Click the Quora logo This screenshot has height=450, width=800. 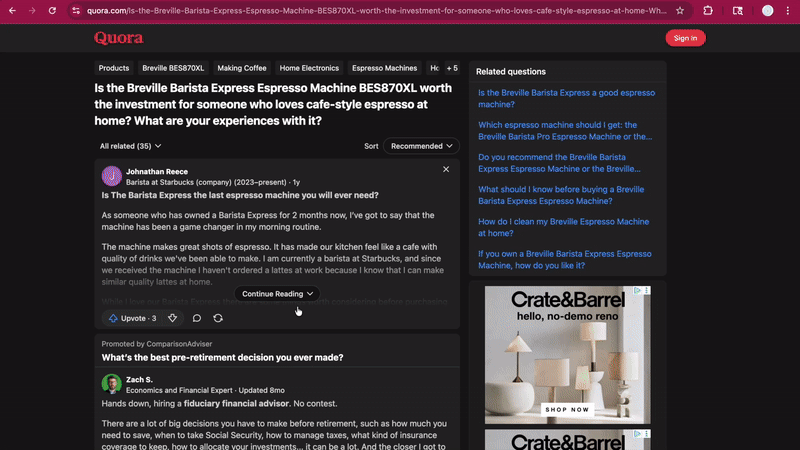(x=118, y=38)
